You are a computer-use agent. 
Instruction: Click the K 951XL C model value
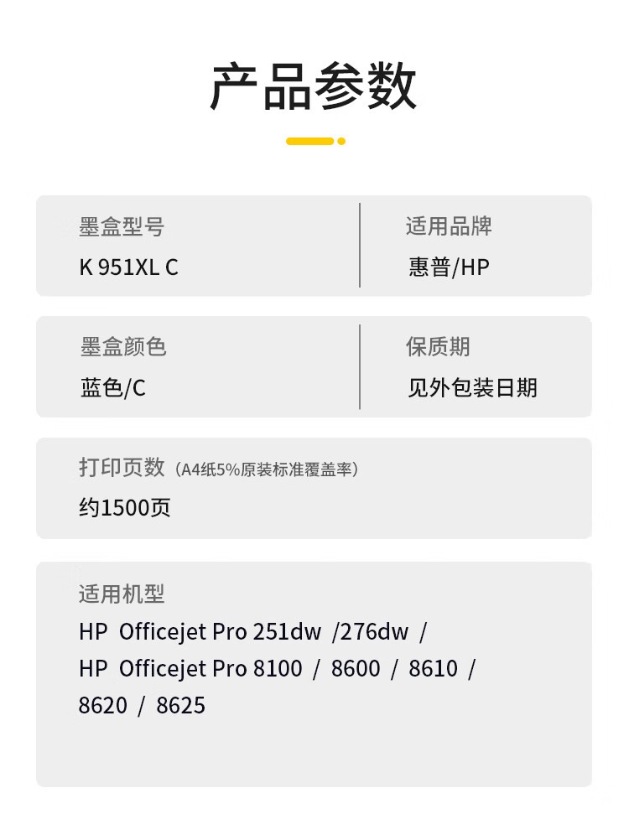(x=128, y=267)
